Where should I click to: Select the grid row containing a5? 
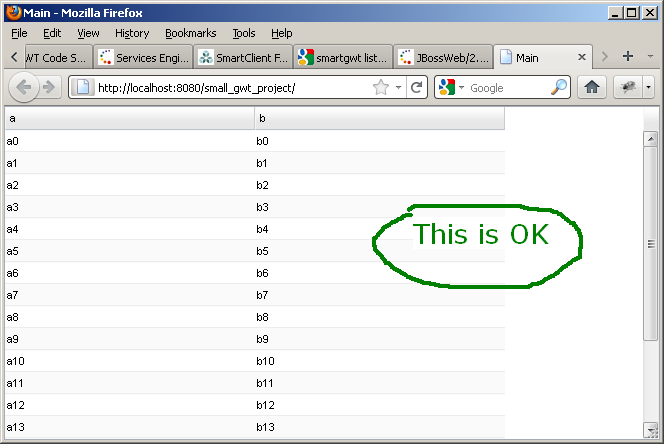(128, 251)
